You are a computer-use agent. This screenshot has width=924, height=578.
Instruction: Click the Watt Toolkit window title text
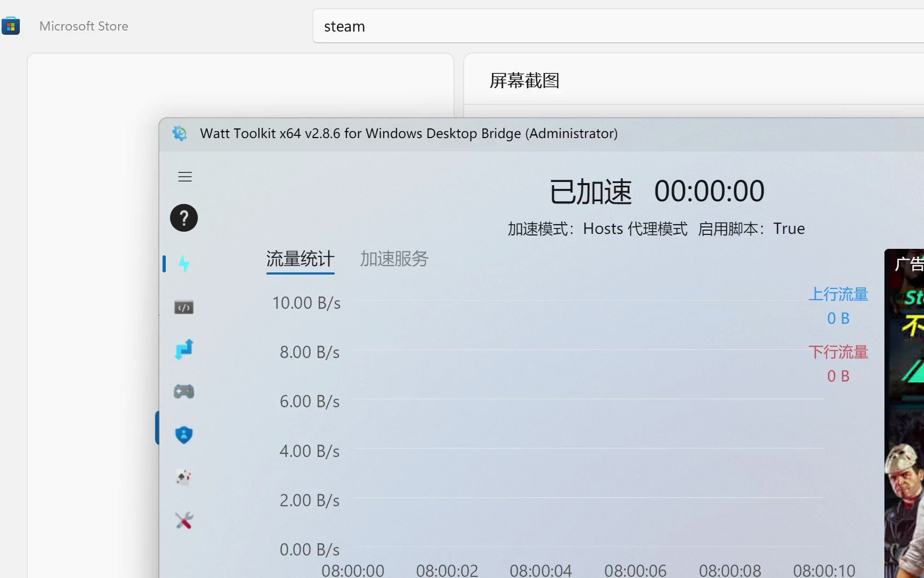coord(409,133)
